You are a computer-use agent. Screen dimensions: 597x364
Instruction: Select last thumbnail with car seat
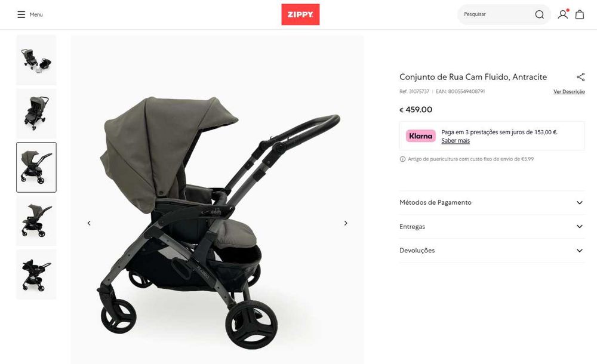point(36,274)
